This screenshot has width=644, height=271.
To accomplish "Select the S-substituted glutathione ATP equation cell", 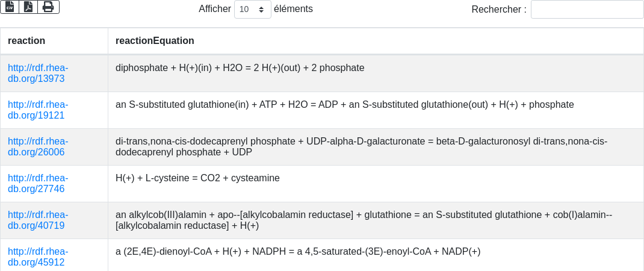I will [344, 105].
